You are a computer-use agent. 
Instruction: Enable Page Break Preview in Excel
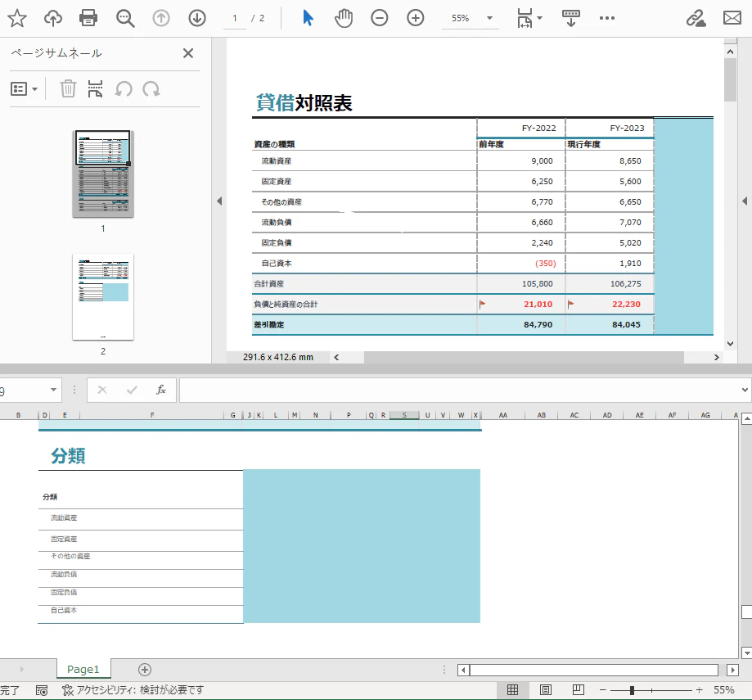click(577, 690)
